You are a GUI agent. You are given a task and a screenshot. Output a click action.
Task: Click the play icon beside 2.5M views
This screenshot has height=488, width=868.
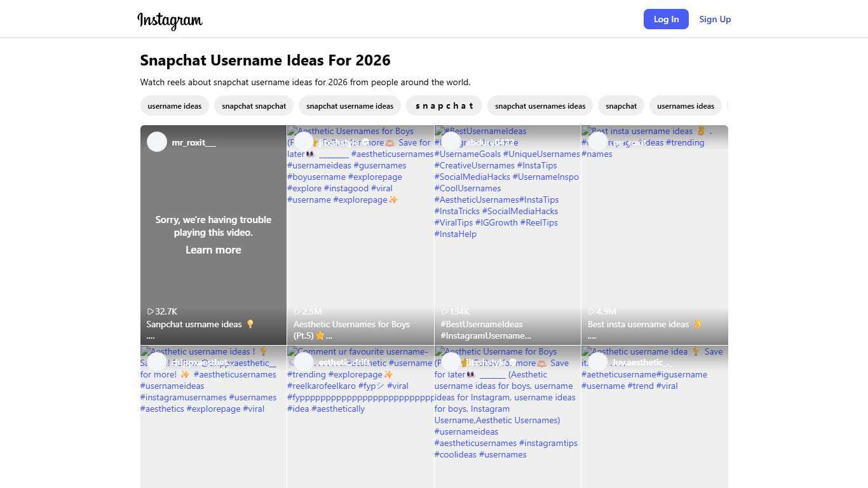[x=297, y=311]
